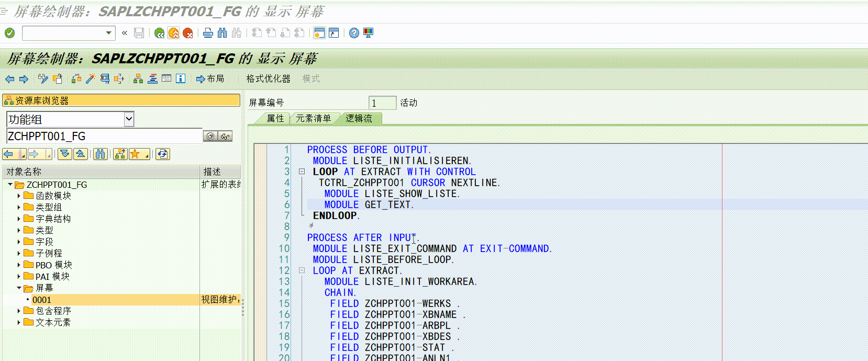
Task: Click the blue binoculars Find icon in the top toolbar
Action: click(x=222, y=33)
